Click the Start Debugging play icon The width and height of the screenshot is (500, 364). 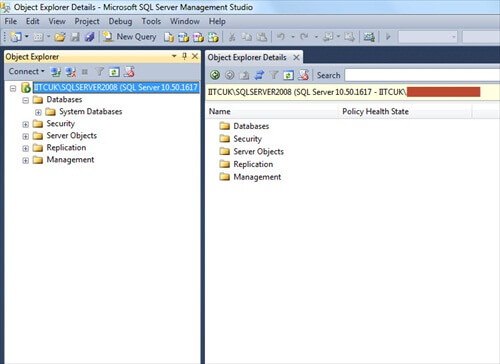pos(388,37)
